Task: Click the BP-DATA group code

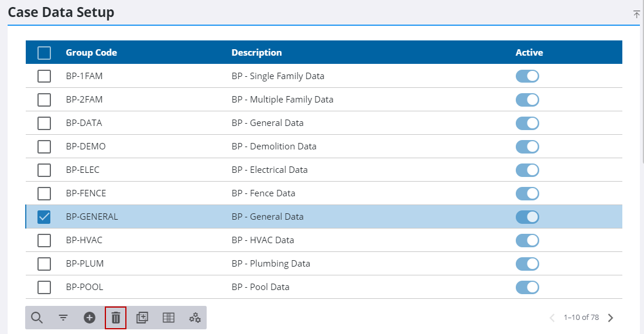Action: (84, 123)
